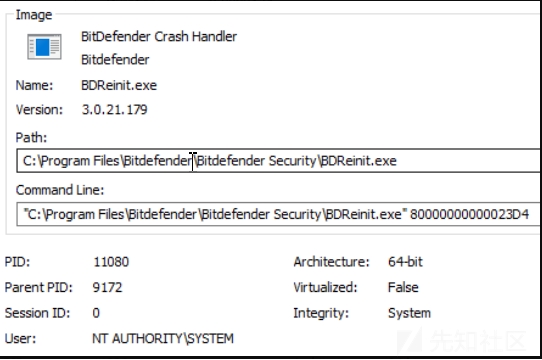
Task: Click the Integrity System value
Action: click(x=409, y=313)
